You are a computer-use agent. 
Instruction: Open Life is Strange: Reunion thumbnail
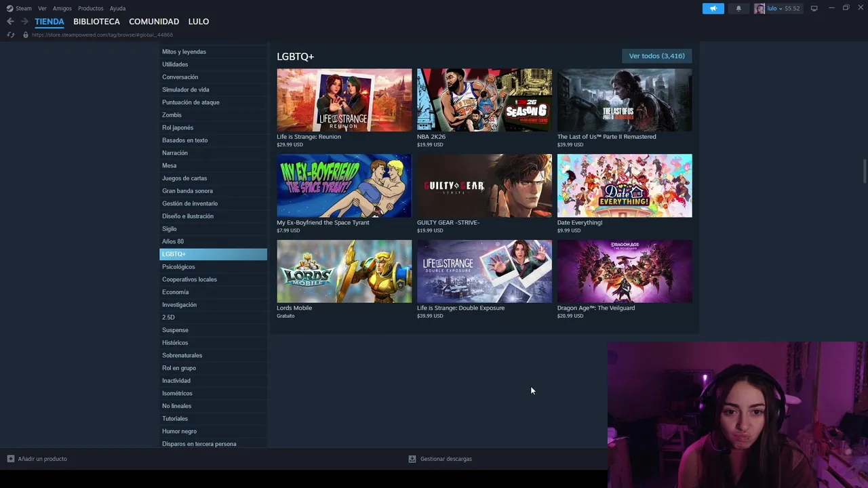point(344,100)
